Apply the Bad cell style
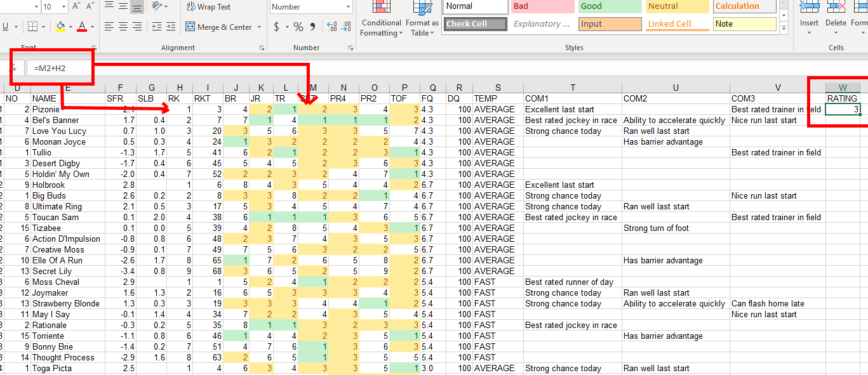 542,7
